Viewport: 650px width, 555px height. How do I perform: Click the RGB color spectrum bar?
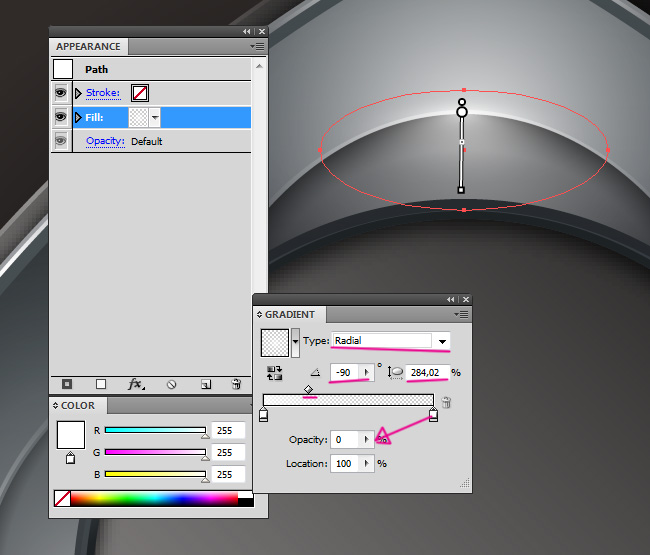[x=154, y=497]
